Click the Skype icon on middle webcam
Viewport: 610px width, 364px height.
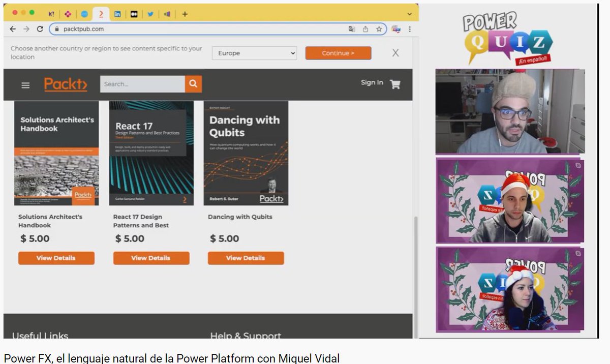[x=578, y=164]
